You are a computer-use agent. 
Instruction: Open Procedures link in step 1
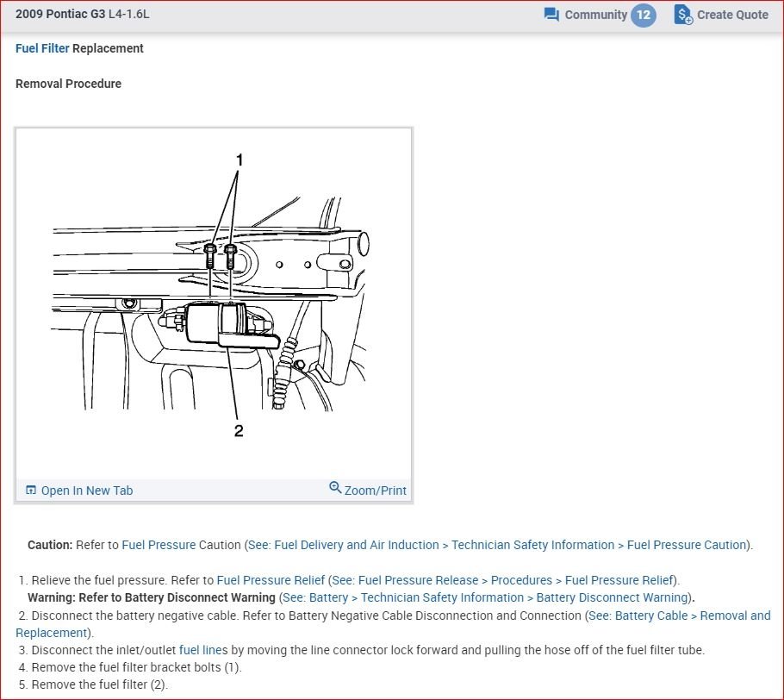click(x=521, y=580)
